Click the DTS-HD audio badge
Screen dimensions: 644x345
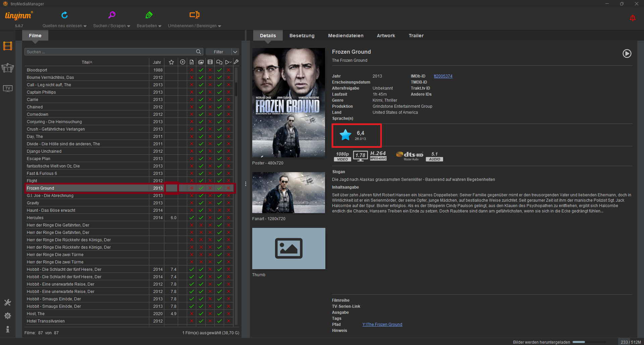(410, 156)
